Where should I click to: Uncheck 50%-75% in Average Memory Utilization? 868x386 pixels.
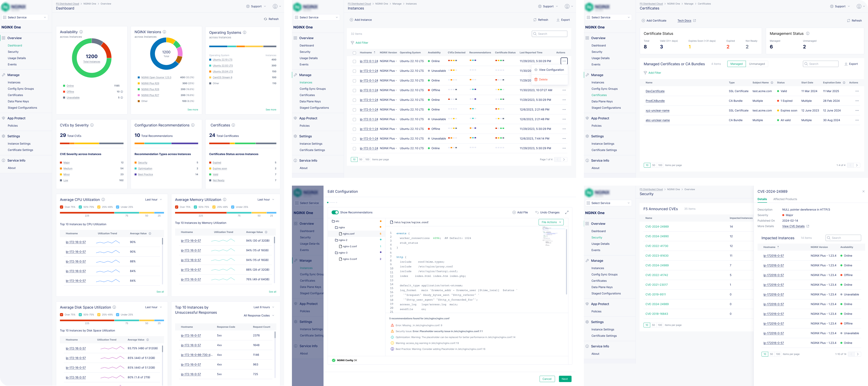pos(195,207)
